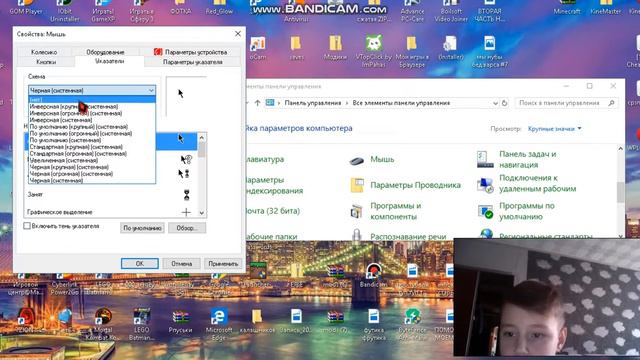Choose Черная (крупная) (системная) scheme
The width and height of the screenshot is (640, 360).
point(92,167)
